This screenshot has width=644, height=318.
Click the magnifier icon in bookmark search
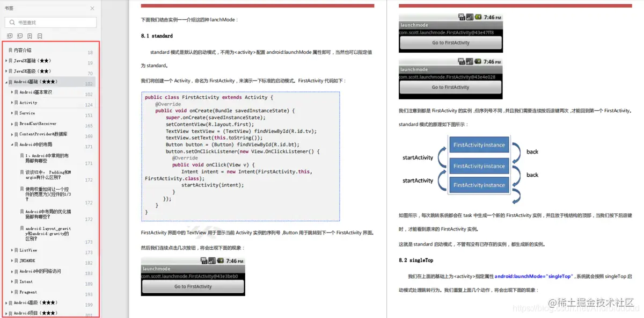(x=12, y=23)
